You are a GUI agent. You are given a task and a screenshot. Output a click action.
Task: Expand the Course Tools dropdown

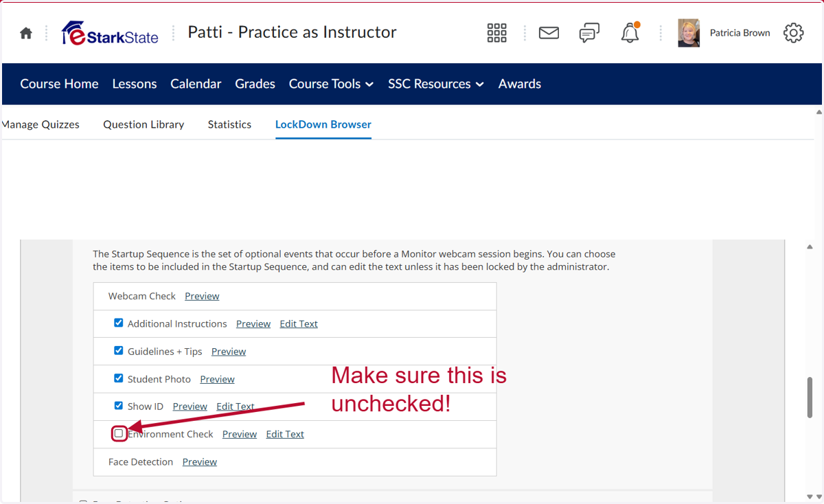coord(331,84)
